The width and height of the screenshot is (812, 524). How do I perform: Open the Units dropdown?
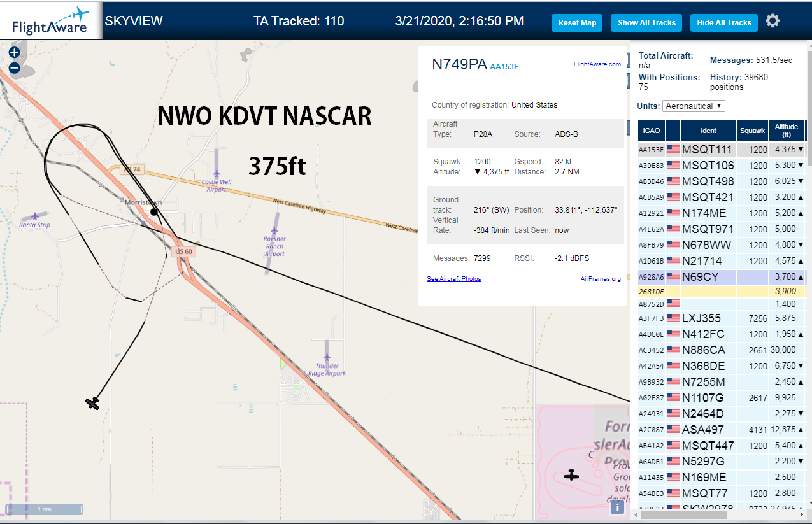click(694, 106)
